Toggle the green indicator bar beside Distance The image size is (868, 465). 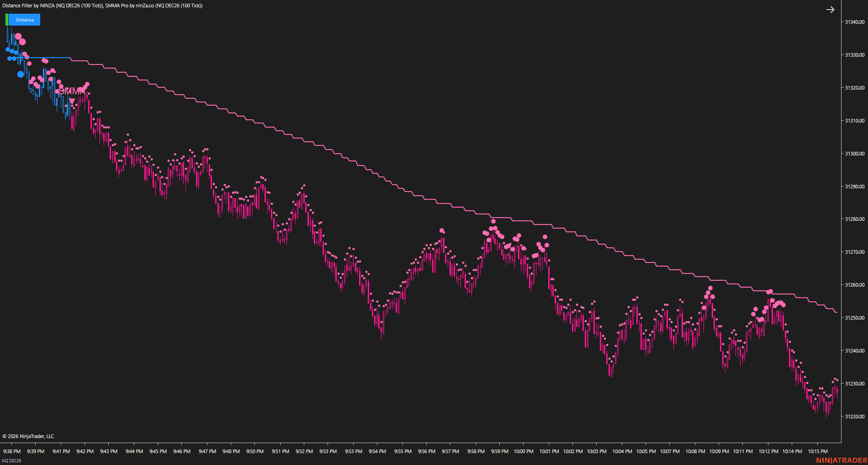click(x=7, y=20)
